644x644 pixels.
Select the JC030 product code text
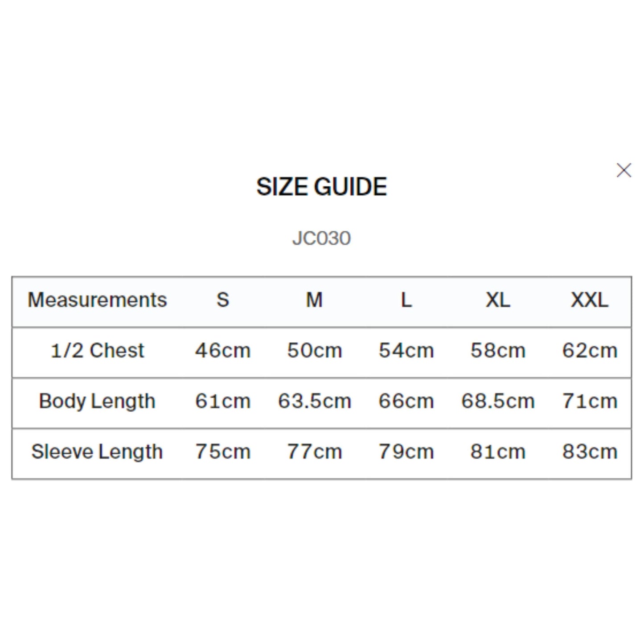[321, 238]
